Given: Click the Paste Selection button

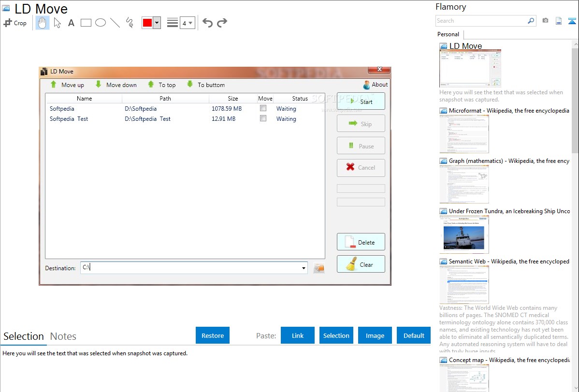Looking at the screenshot, I should 336,335.
